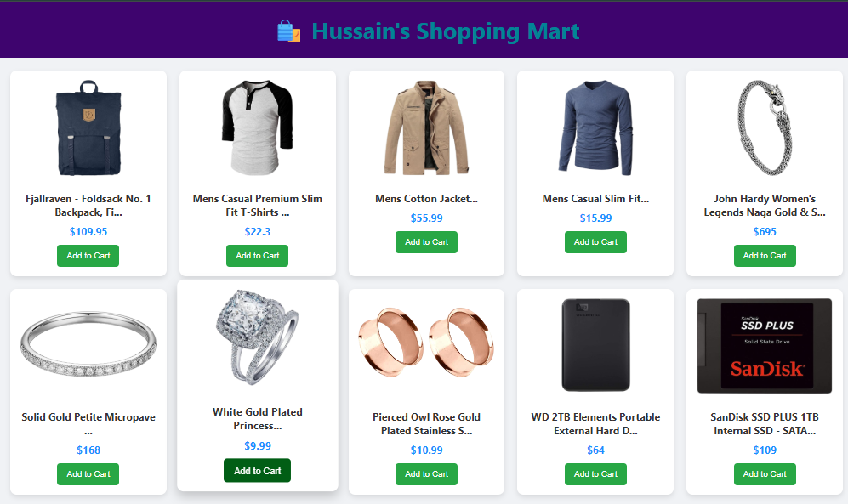Viewport: 848px width, 504px height.
Task: Click the Hussain's Shopping Mart title
Action: (446, 31)
